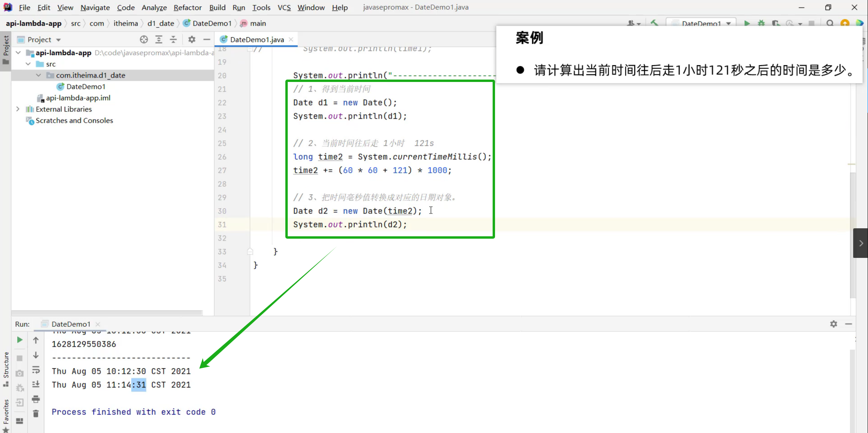Image resolution: width=868 pixels, height=433 pixels.
Task: Open the Refactor menu
Action: 187,7
